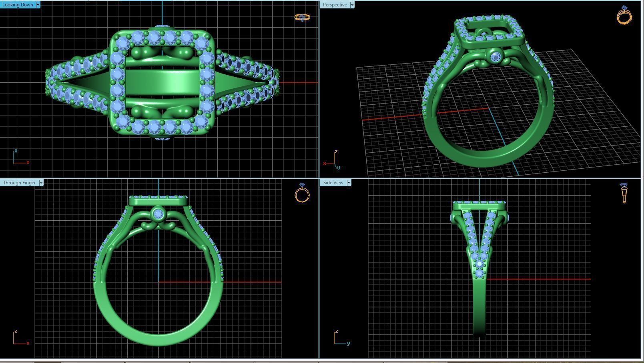
Task: Click the top-down ring orientation icon
Action: click(302, 18)
